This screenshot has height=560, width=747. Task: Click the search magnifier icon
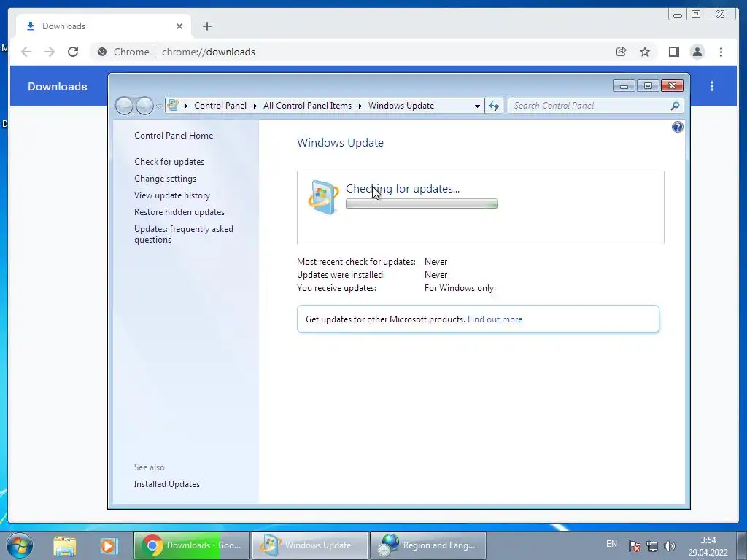[675, 106]
